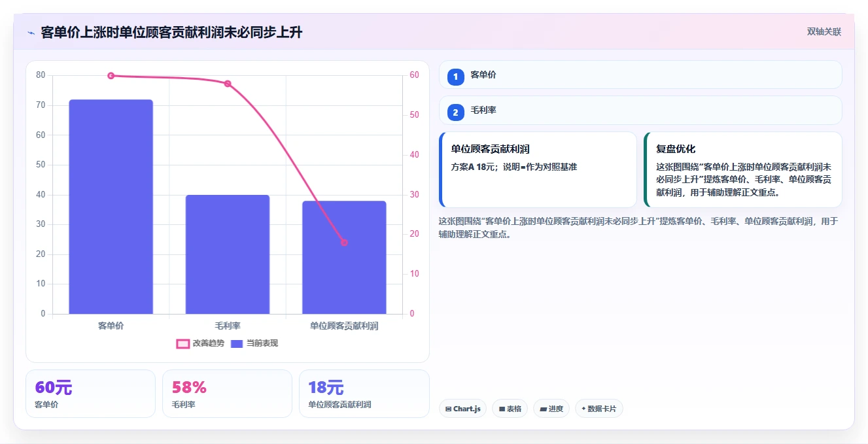Image resolution: width=868 pixels, height=444 pixels.
Task: Click the 60元 客单价 stat card
Action: pyautogui.click(x=90, y=394)
